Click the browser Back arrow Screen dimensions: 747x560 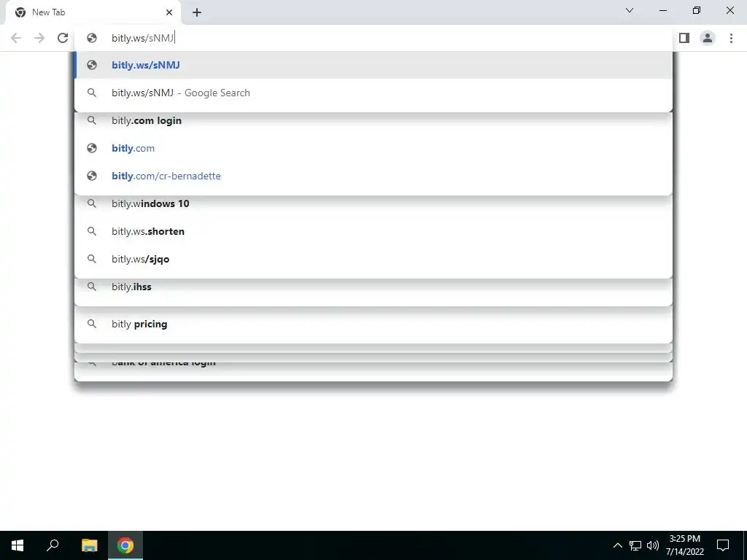[x=16, y=38]
